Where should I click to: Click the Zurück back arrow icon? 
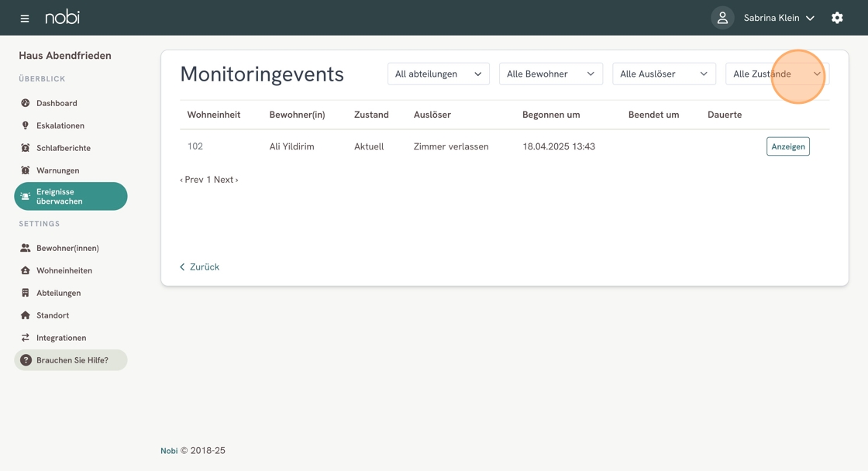(182, 266)
